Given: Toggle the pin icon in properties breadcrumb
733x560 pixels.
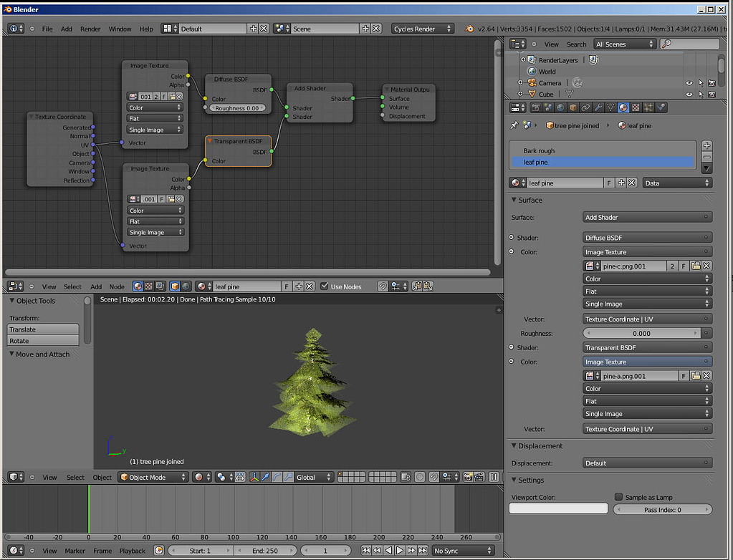Looking at the screenshot, I should click(514, 125).
